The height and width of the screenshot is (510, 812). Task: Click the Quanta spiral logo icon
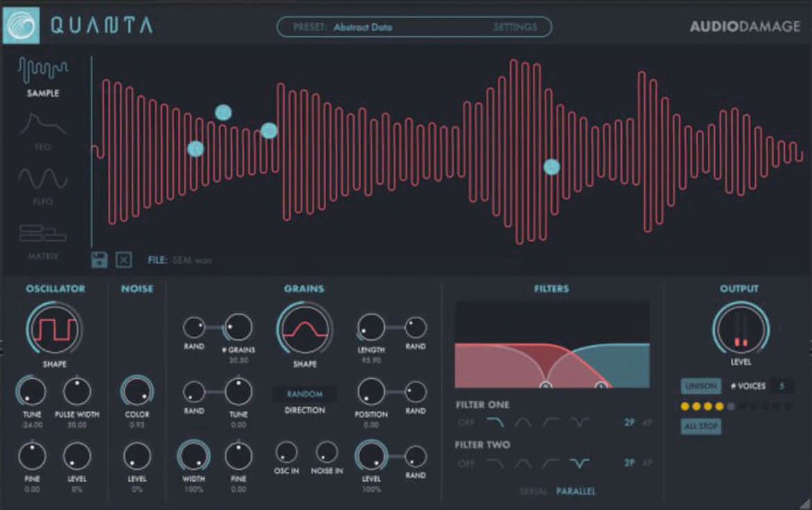pos(22,26)
